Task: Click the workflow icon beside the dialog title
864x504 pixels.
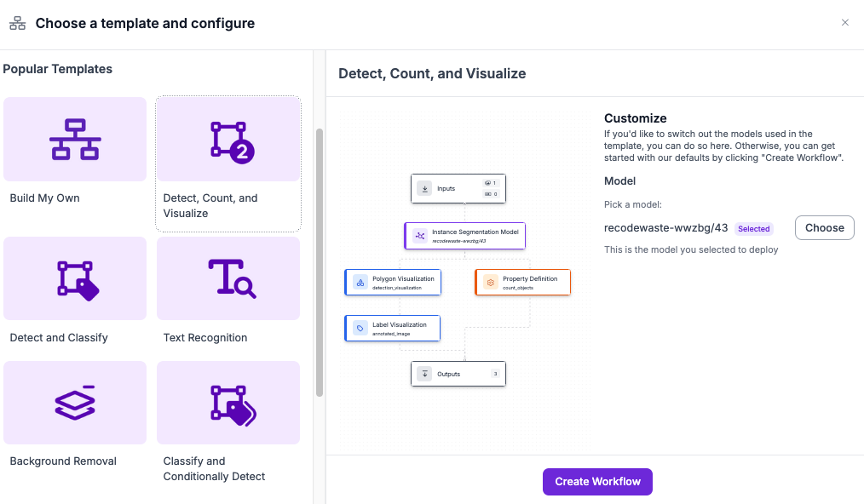Action: (x=17, y=24)
